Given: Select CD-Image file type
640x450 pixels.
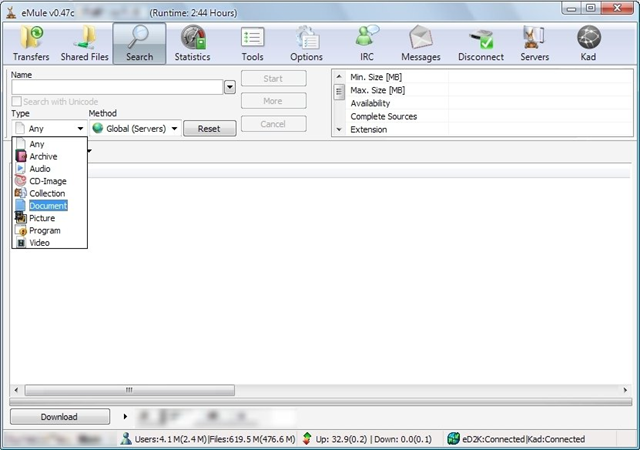Looking at the screenshot, I should tap(48, 181).
